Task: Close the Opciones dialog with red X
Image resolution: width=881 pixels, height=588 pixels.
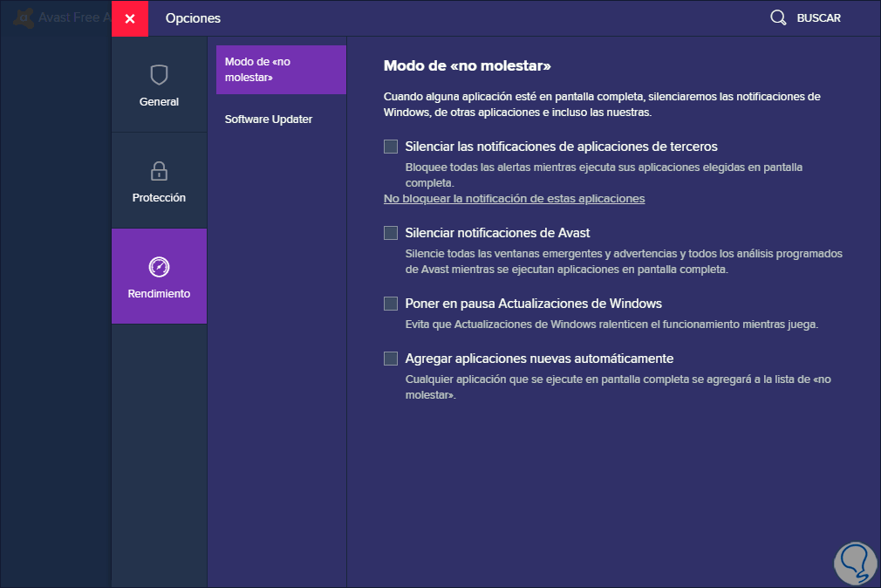Action: [130, 18]
